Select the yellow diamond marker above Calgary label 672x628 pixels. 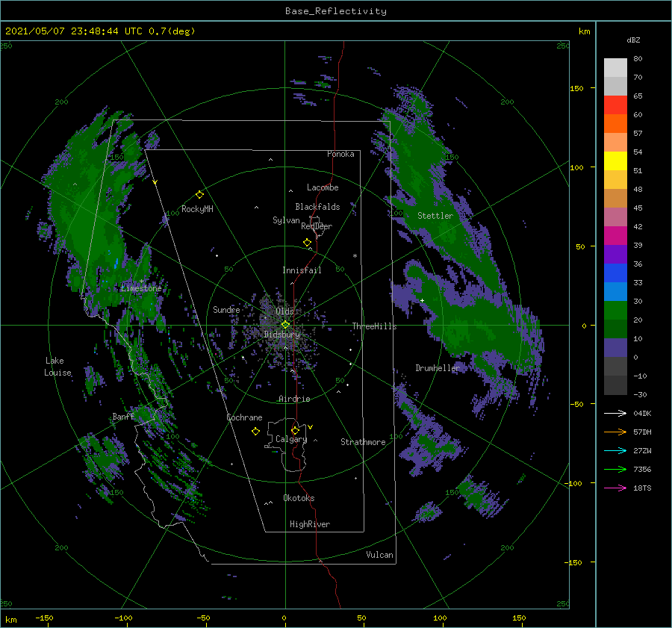pos(295,430)
